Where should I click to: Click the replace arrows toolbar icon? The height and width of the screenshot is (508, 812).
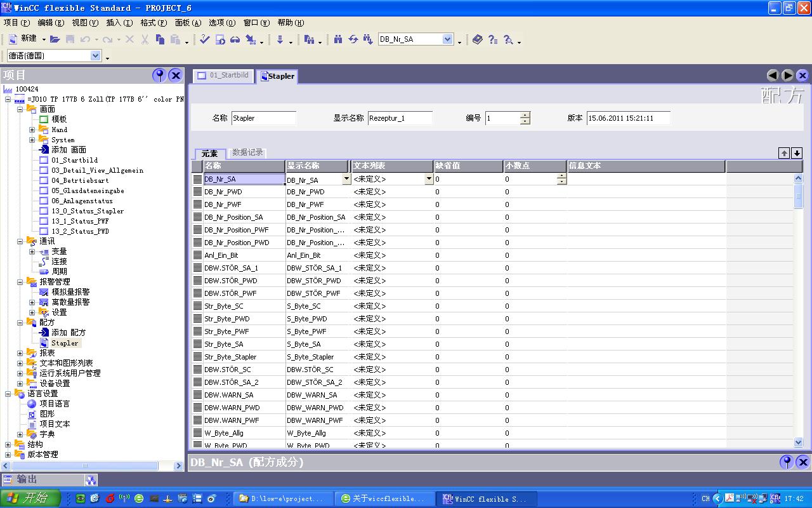click(353, 39)
